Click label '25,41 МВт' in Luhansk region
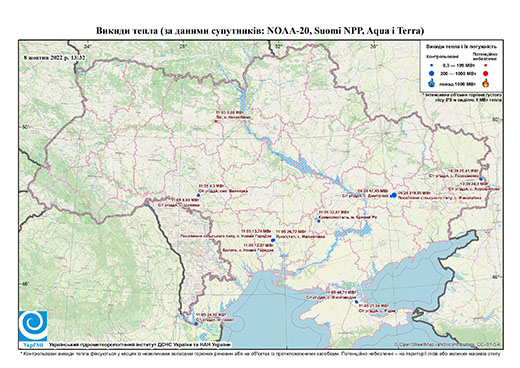520x368 pixels. (463, 170)
